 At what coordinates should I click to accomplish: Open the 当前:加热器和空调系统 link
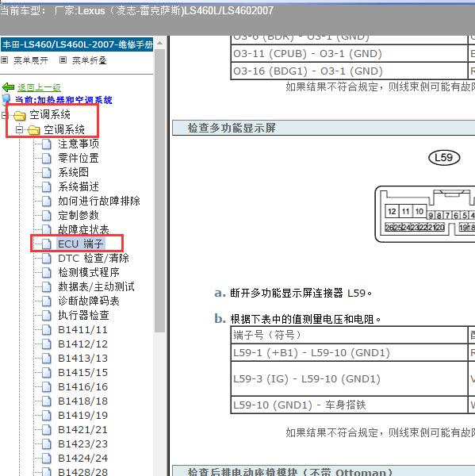(x=63, y=100)
